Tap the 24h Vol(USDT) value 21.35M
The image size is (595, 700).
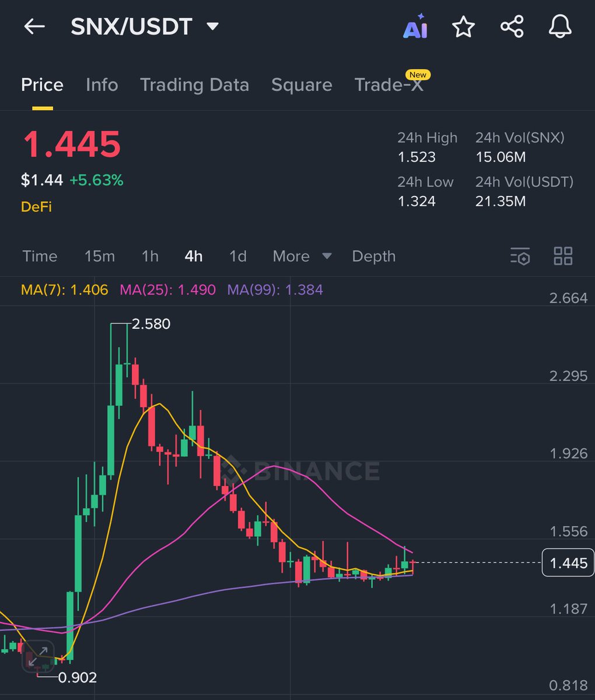click(501, 201)
